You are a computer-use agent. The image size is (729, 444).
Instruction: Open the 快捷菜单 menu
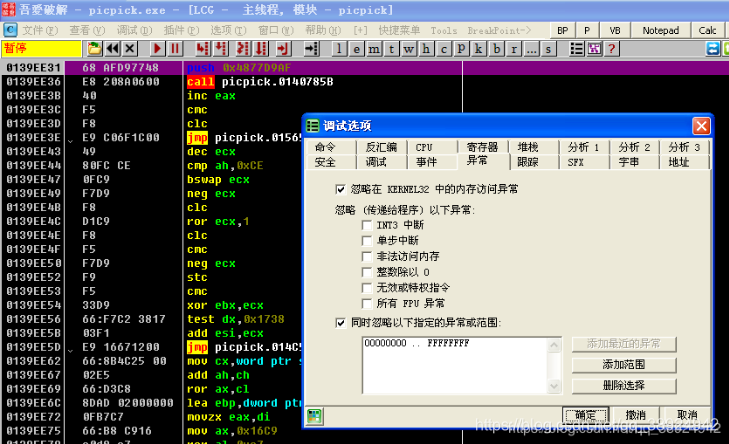tap(399, 30)
